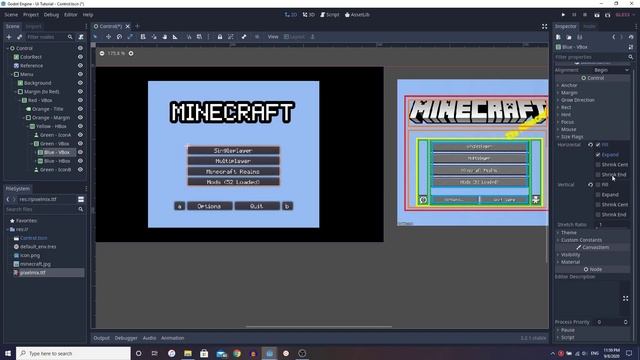The width and height of the screenshot is (640, 360).
Task: Play the project
Action: 563,15
